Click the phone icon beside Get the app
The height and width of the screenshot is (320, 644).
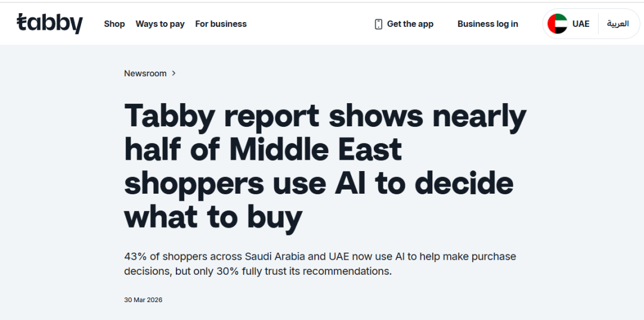pyautogui.click(x=378, y=24)
